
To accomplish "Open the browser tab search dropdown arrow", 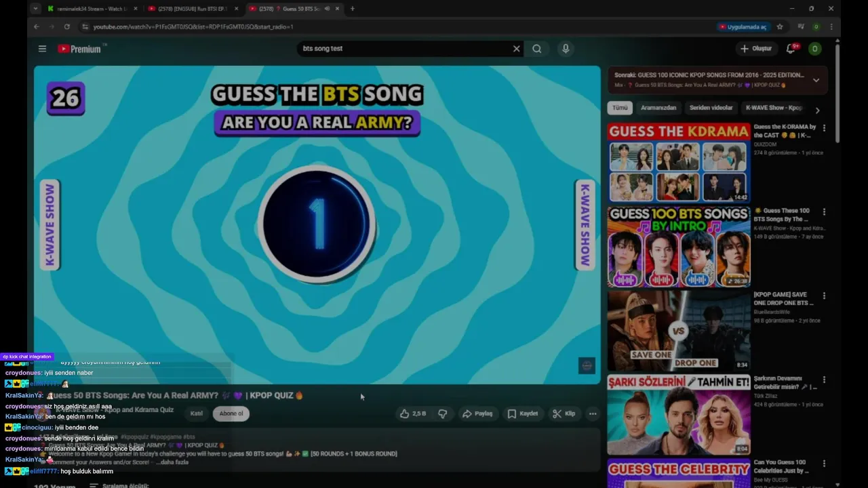I will (x=35, y=9).
